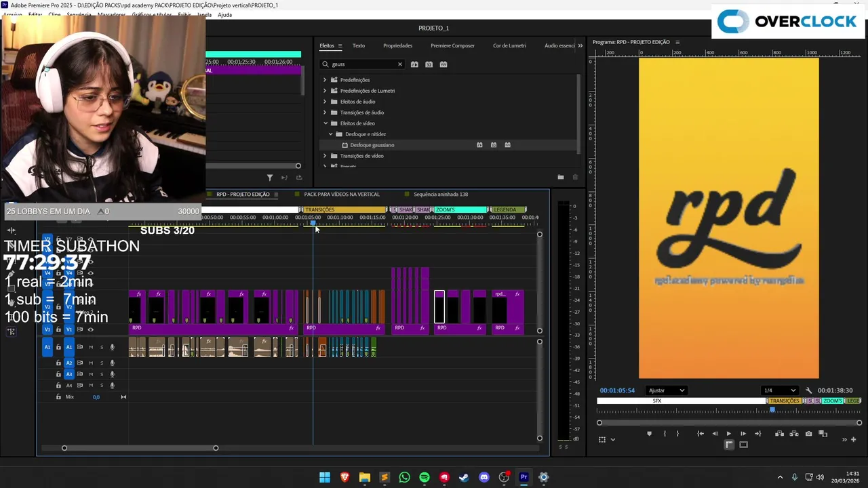868x488 pixels.
Task: Mute audio track A1
Action: (x=91, y=347)
